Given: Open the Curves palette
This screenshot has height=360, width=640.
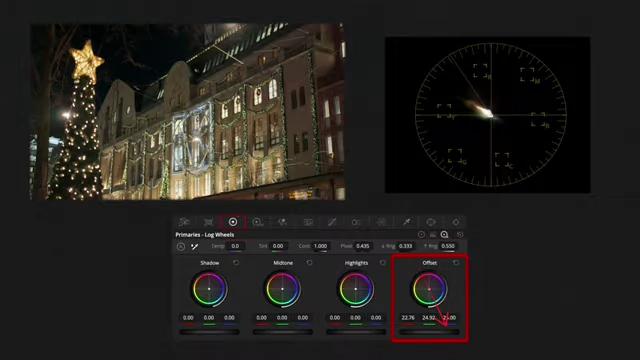Looking at the screenshot, I should (x=332, y=222).
